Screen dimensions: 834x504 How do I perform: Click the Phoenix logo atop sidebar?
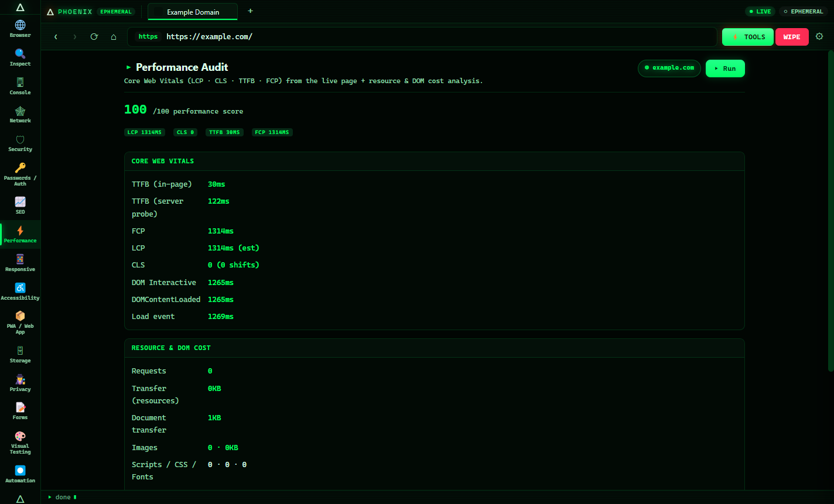tap(20, 8)
